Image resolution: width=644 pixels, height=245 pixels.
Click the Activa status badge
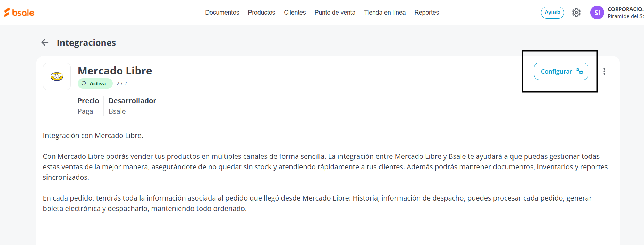coord(95,83)
